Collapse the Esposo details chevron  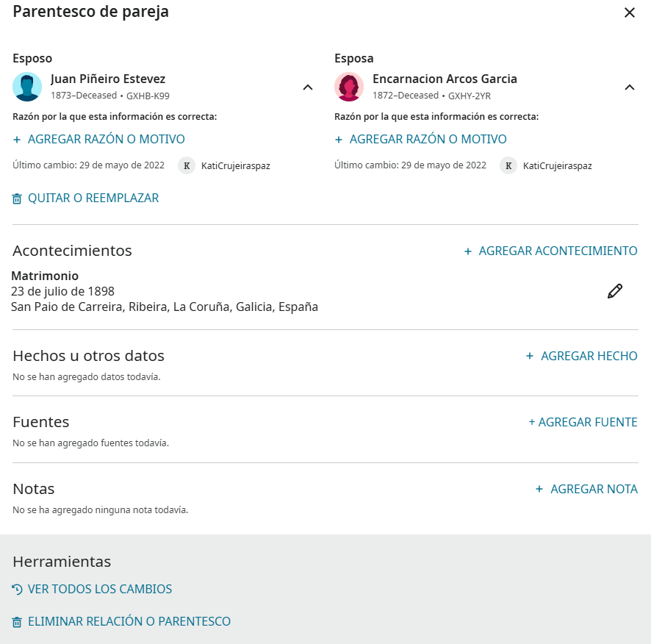[308, 87]
